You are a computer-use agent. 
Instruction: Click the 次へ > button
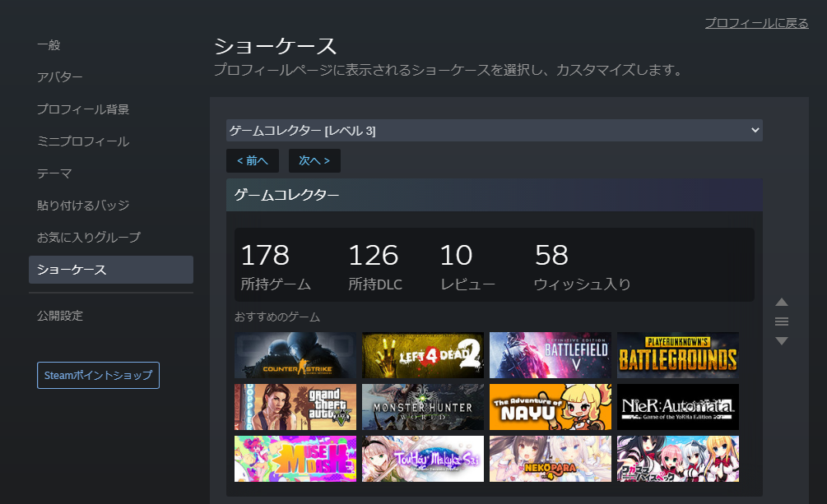click(314, 161)
